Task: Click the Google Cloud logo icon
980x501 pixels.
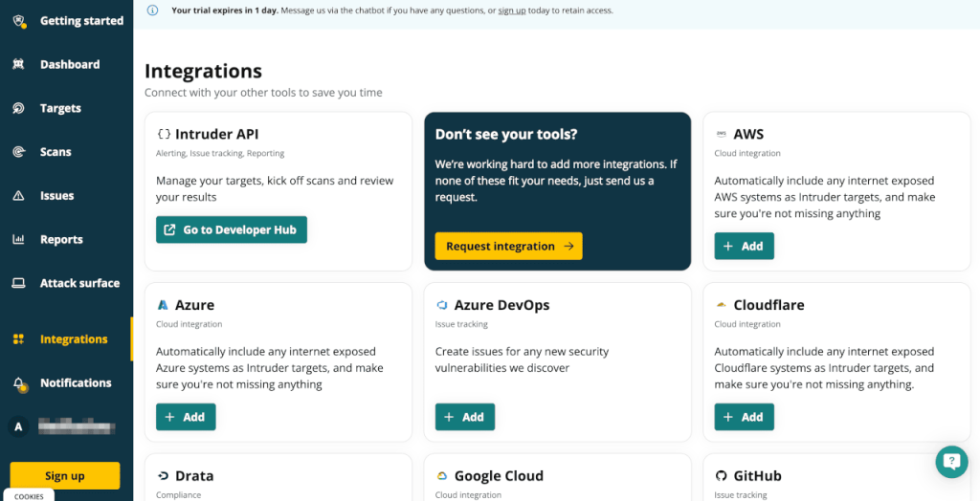Action: click(442, 476)
